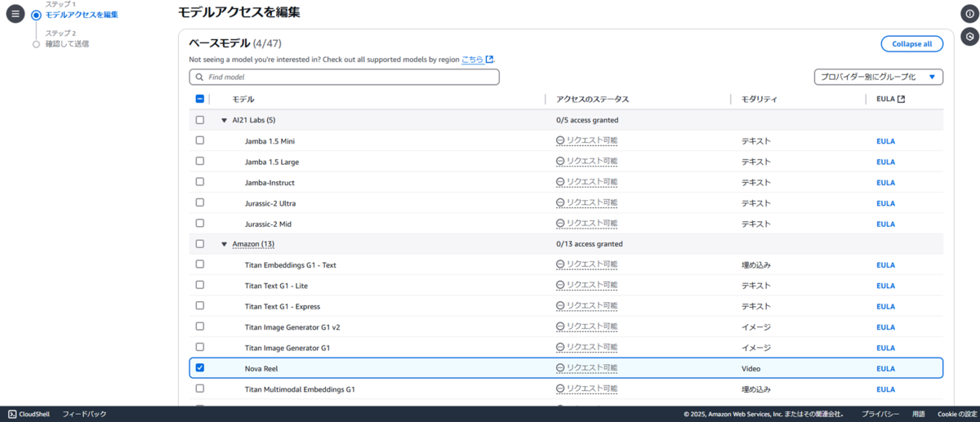980x422 pixels.
Task: Click リクエスト可能 status for Jamba-Instruct
Action: [592, 182]
